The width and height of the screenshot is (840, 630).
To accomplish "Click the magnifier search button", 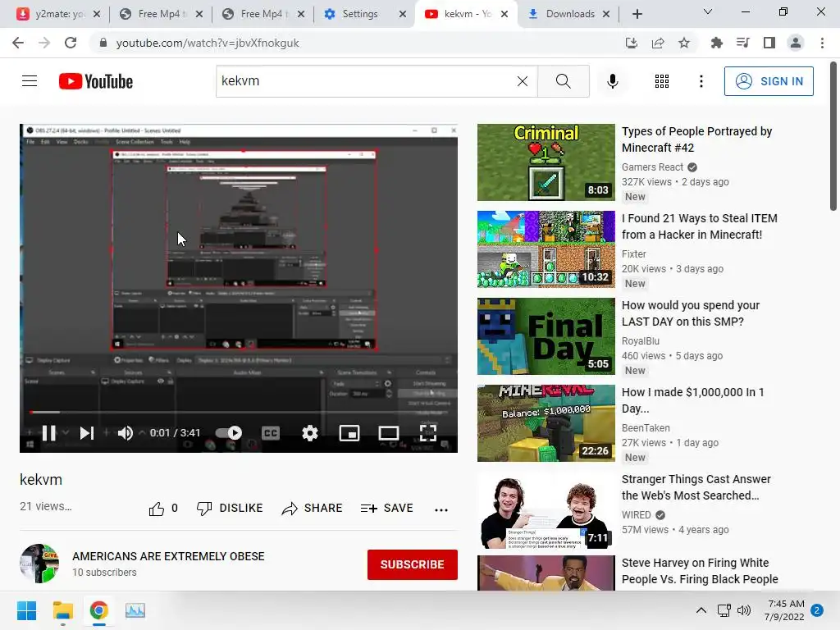I will tap(563, 81).
